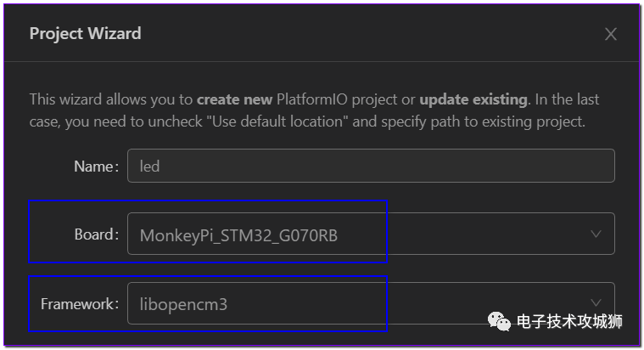This screenshot has width=644, height=350.
Task: Click the Framework: field label
Action: pyautogui.click(x=80, y=304)
